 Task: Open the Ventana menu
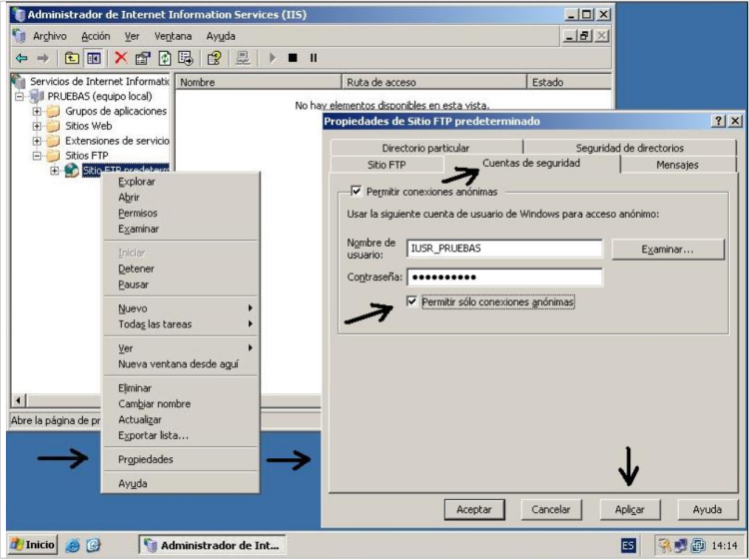click(173, 36)
